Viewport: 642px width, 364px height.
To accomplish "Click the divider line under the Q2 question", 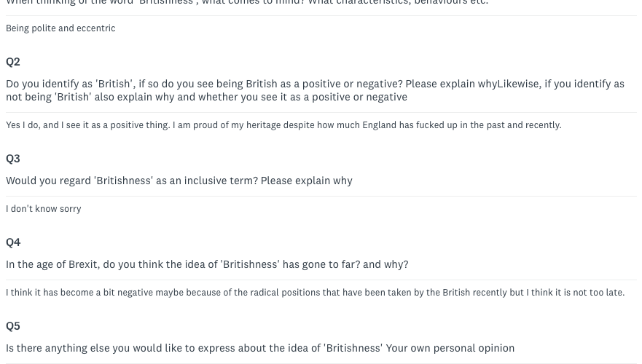I will (x=321, y=112).
